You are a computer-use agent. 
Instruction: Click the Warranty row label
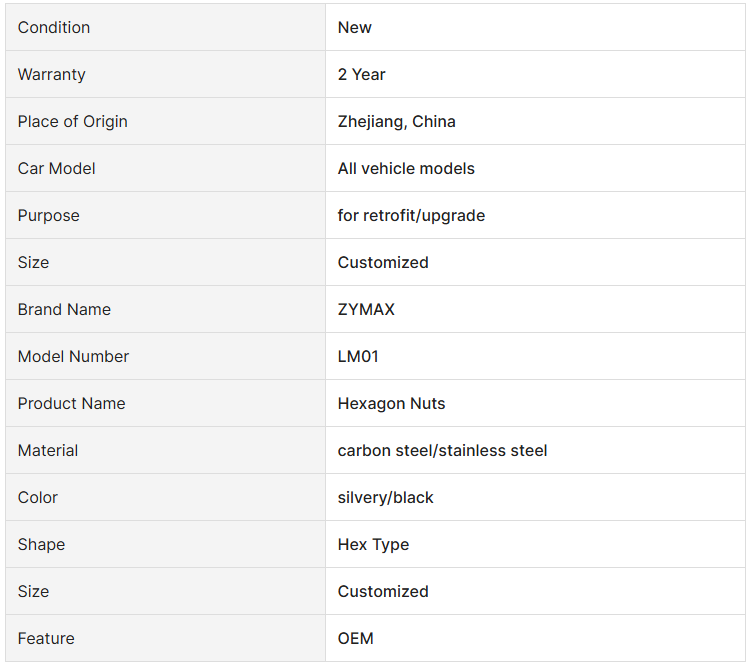pos(52,74)
